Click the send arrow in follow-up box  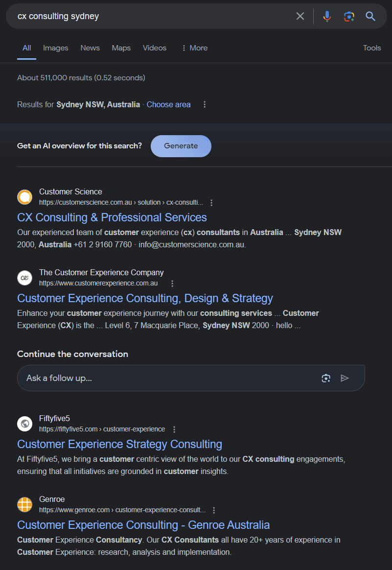(345, 378)
